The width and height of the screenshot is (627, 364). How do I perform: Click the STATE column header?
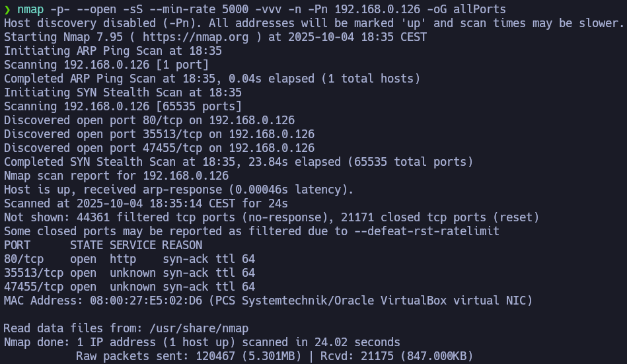click(x=86, y=245)
